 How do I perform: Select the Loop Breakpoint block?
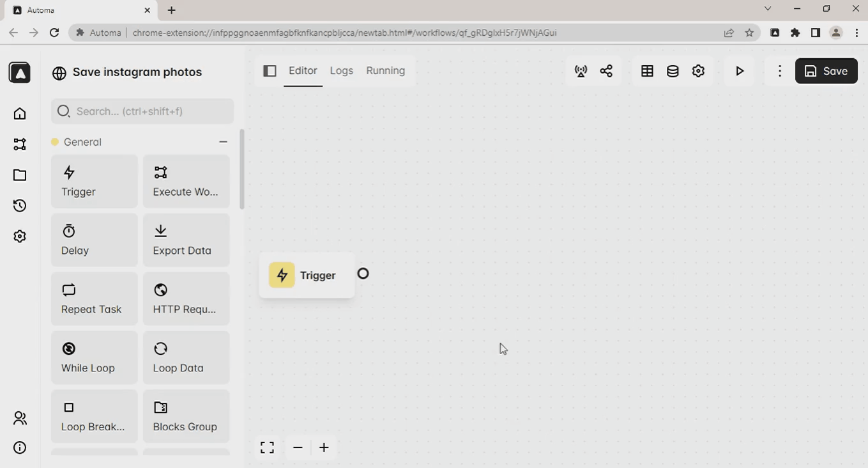[95, 417]
